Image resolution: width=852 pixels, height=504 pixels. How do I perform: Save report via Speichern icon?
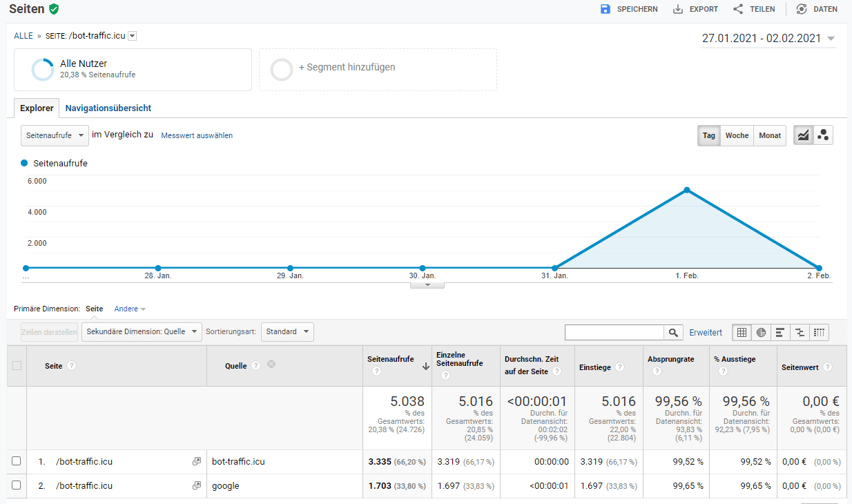[x=606, y=9]
